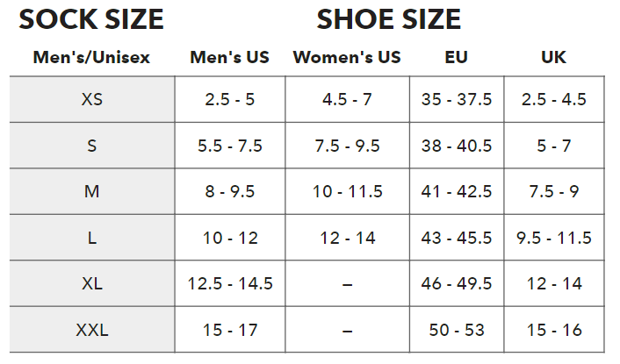Select the 9.5 - 11.5 UK cell
Screen dimensions: 620x364
553,238
